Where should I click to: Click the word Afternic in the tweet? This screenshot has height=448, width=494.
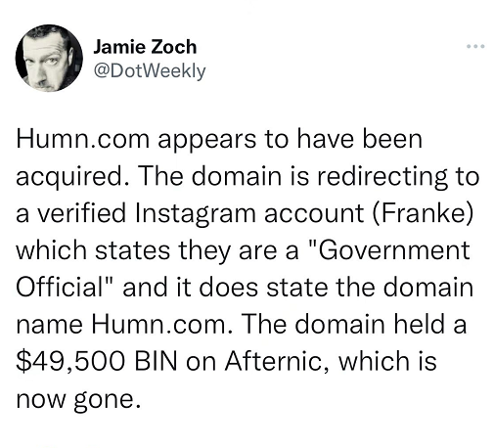(x=277, y=362)
